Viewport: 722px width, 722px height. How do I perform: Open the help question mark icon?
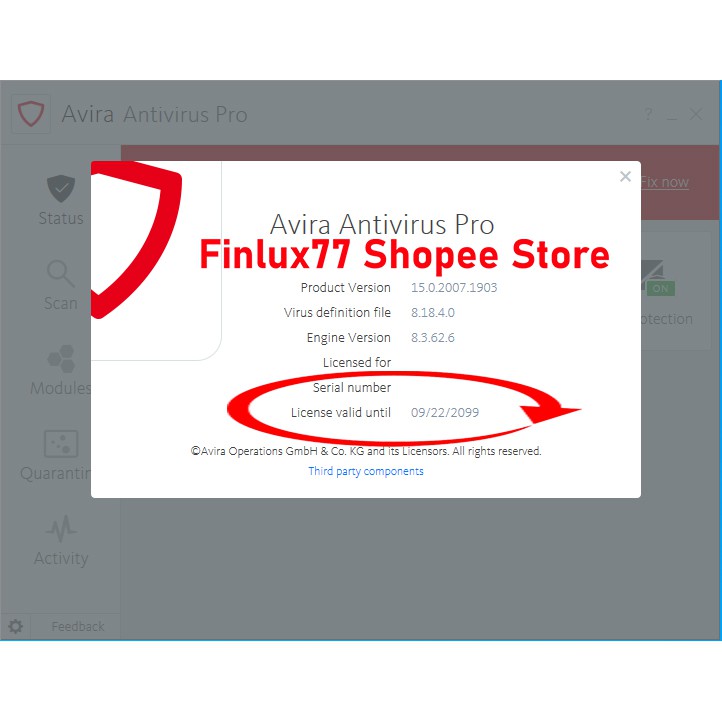(x=648, y=114)
